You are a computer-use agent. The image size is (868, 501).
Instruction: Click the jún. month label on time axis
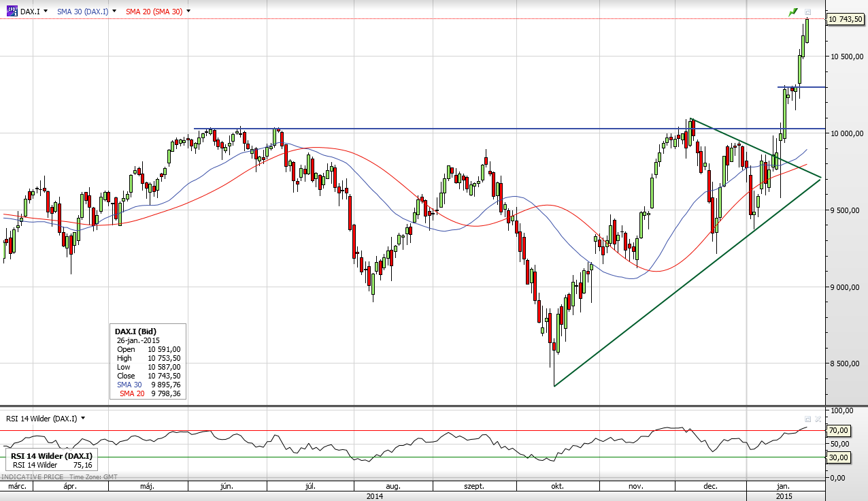(227, 486)
